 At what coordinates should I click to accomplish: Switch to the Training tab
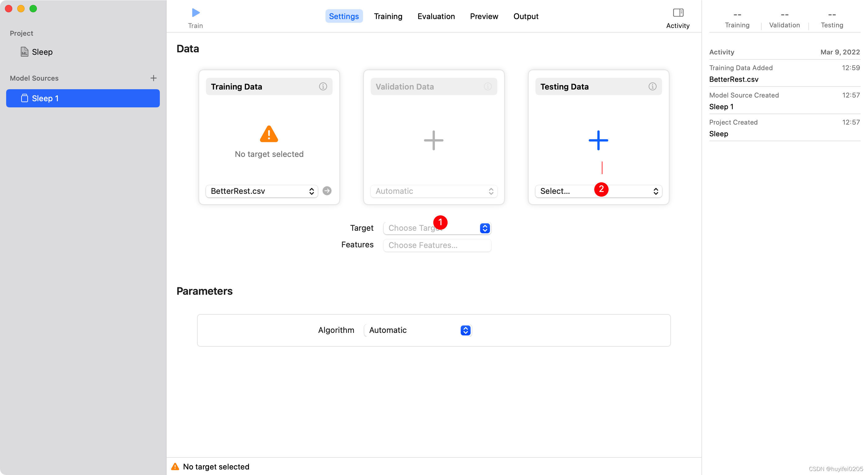[x=388, y=16]
